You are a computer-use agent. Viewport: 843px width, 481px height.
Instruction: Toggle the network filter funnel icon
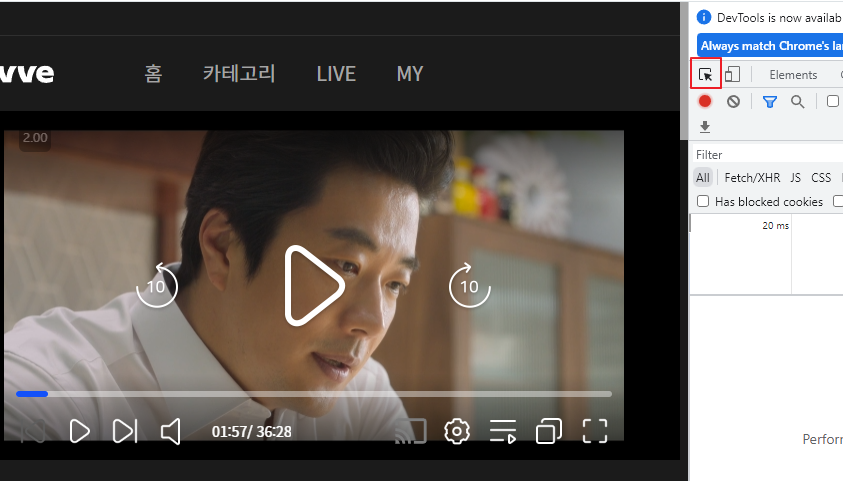(770, 101)
